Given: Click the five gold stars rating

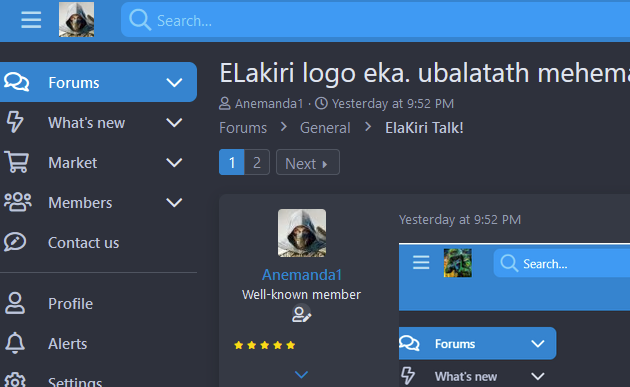Looking at the screenshot, I should [264, 345].
